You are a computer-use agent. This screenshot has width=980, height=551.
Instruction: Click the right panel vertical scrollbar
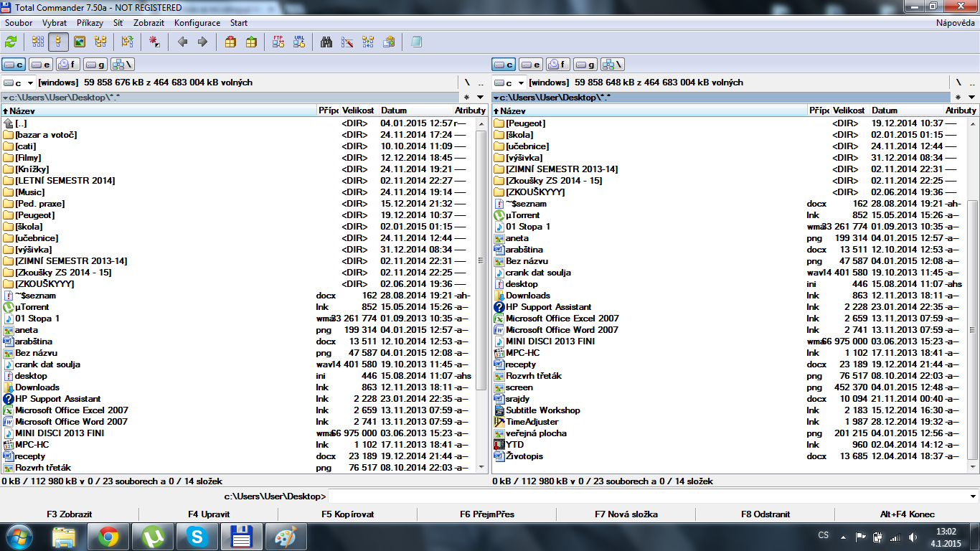point(973,294)
